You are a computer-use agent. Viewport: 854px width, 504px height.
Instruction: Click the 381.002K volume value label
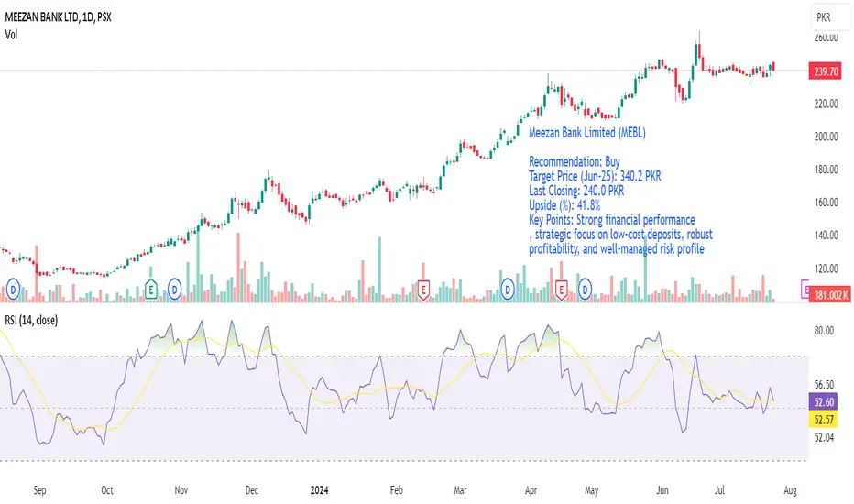pos(830,295)
